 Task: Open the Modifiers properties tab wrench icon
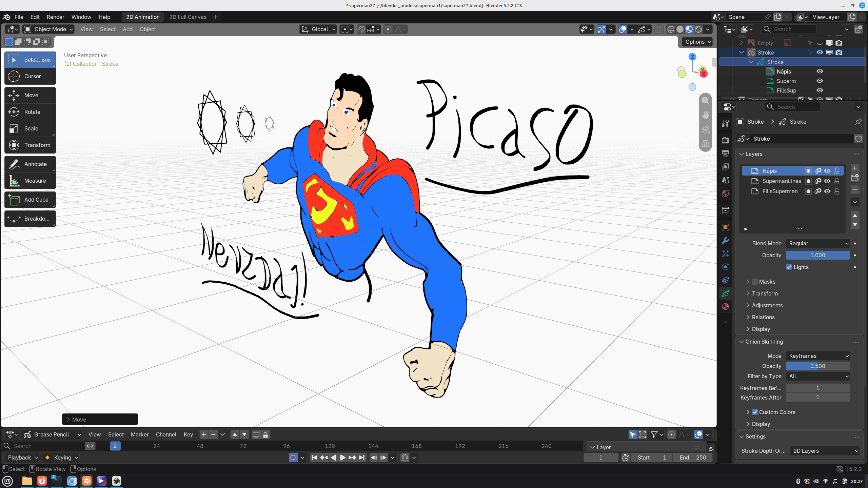[725, 241]
